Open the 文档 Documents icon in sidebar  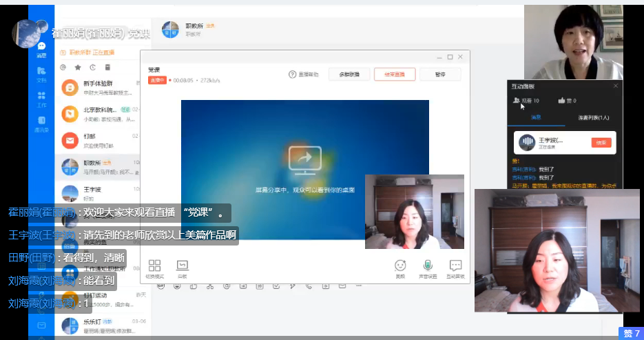pyautogui.click(x=41, y=71)
